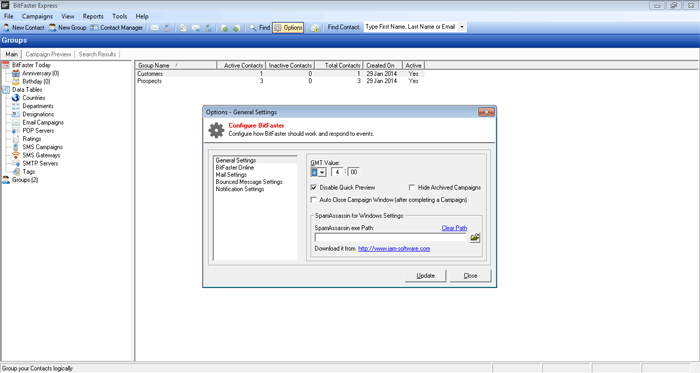The height and width of the screenshot is (373, 700).
Task: Select SMTP Servers in the tree
Action: click(x=40, y=163)
